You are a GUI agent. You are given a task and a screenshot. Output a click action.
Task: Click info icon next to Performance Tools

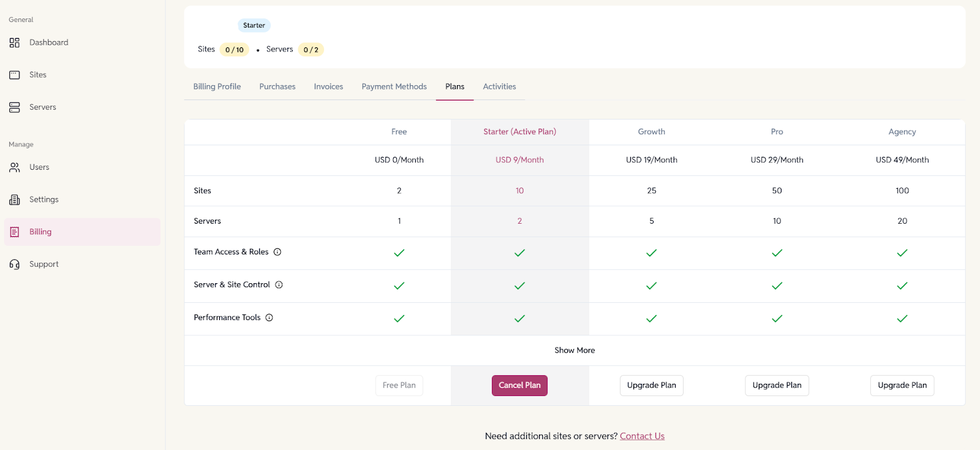click(269, 318)
